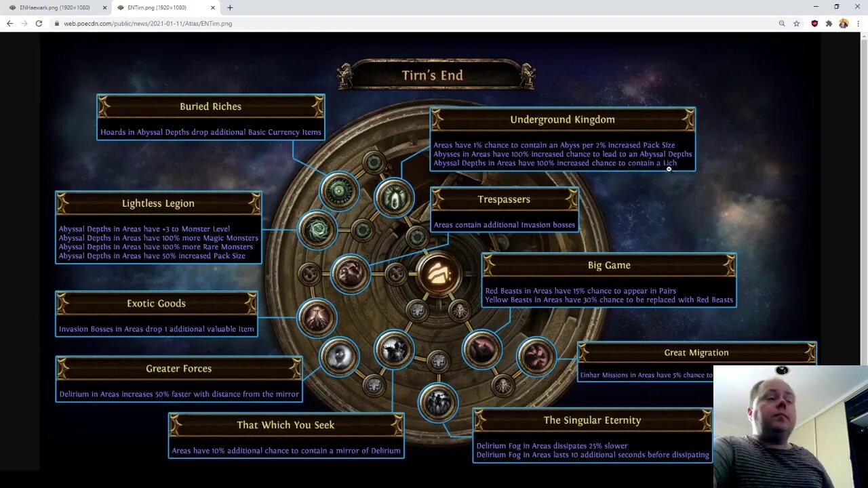868x488 pixels.
Task: Open a new browser tab
Action: (x=230, y=7)
